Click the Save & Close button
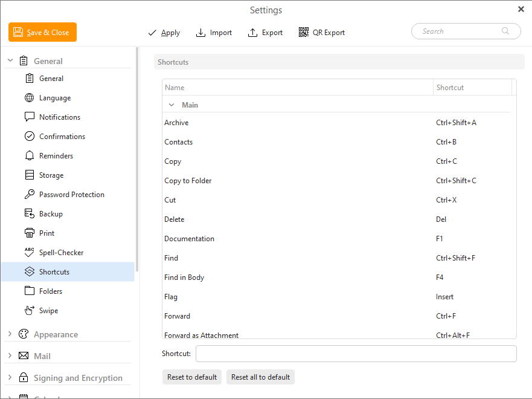This screenshot has height=399, width=532. (x=42, y=33)
